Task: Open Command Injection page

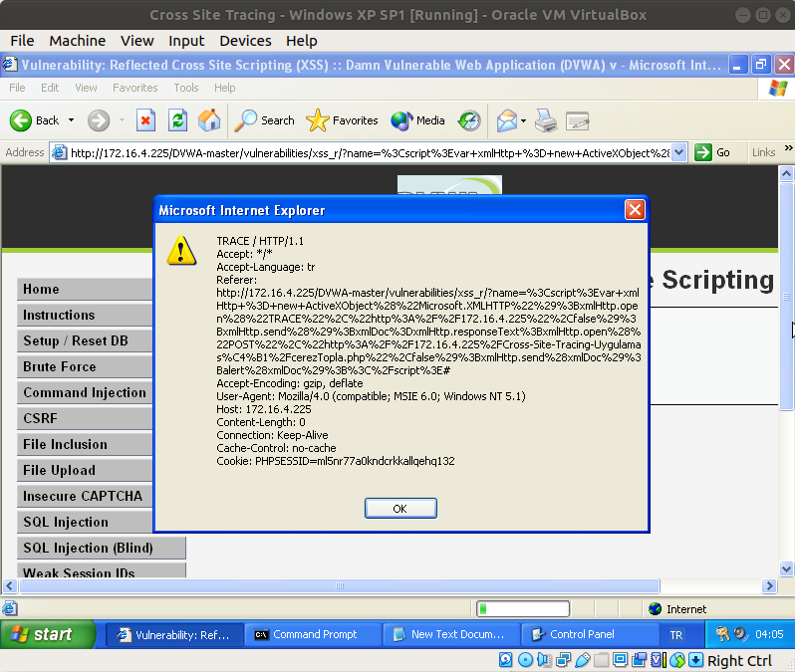Action: coord(85,392)
